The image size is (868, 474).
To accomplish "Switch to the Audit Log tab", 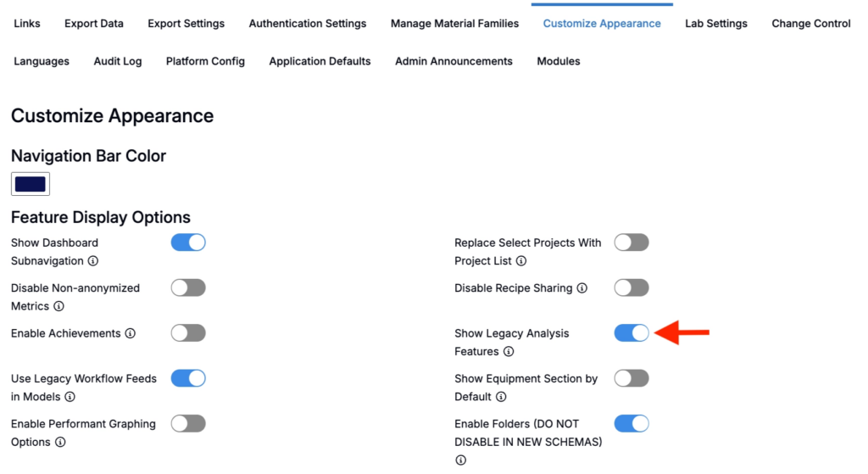I will pyautogui.click(x=118, y=61).
